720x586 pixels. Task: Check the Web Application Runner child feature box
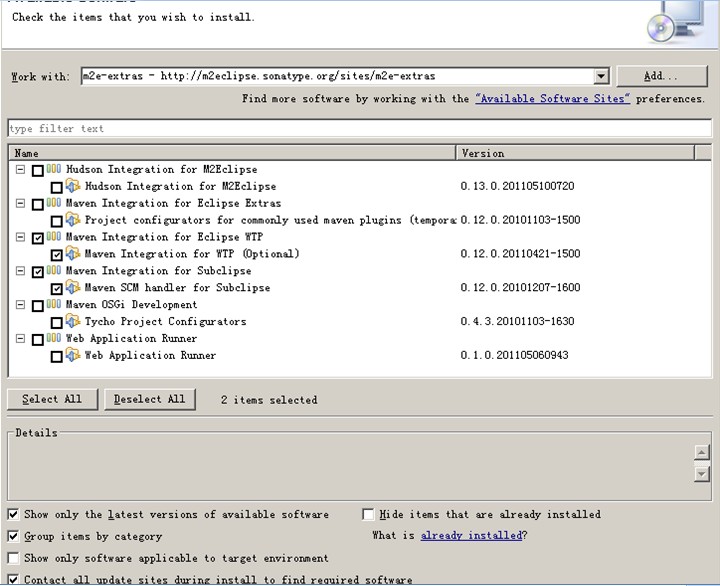tap(56, 356)
